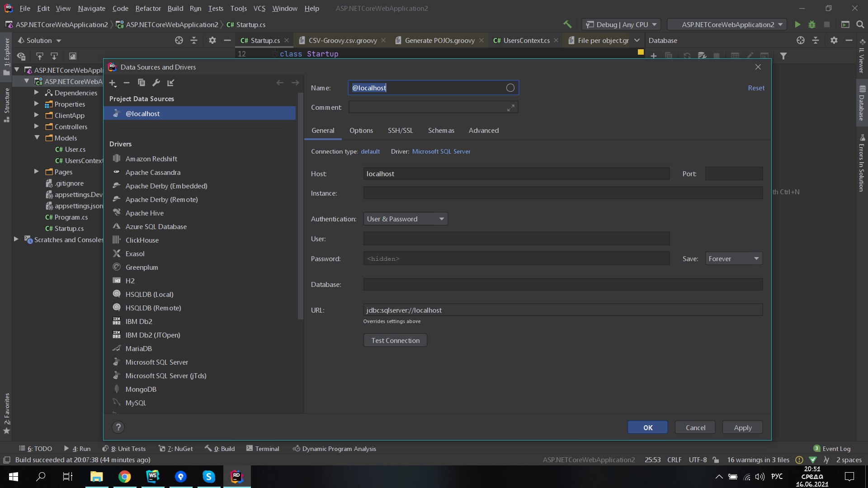Image resolution: width=868 pixels, height=488 pixels.
Task: Click the Apply button
Action: pos(742,427)
